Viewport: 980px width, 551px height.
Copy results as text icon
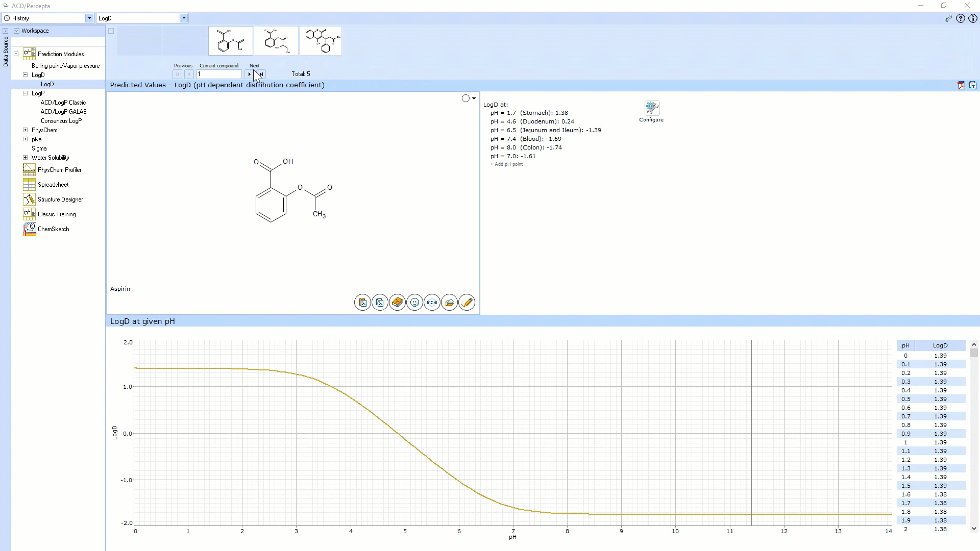[x=973, y=85]
